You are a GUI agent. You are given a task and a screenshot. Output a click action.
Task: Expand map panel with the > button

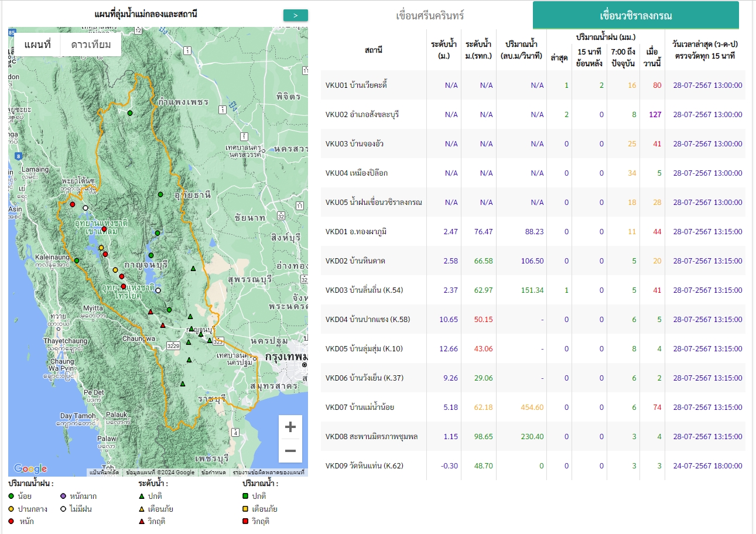[x=295, y=15]
